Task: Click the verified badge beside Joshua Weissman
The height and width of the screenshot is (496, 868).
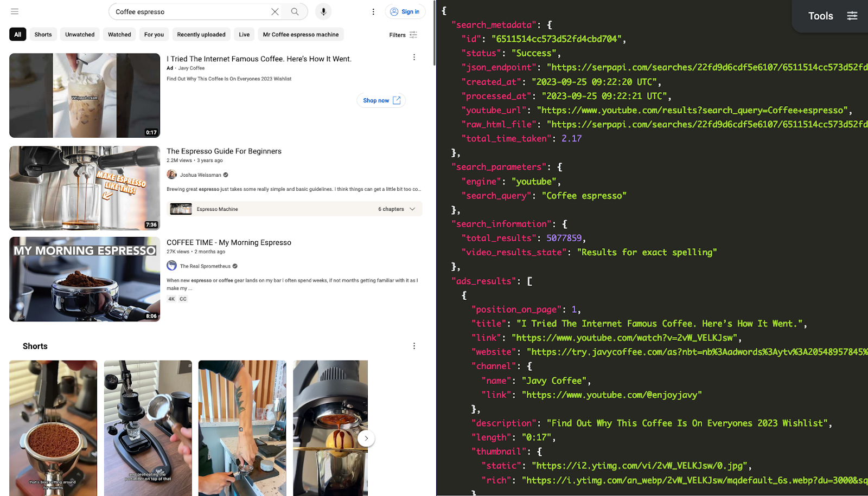Action: coord(226,175)
